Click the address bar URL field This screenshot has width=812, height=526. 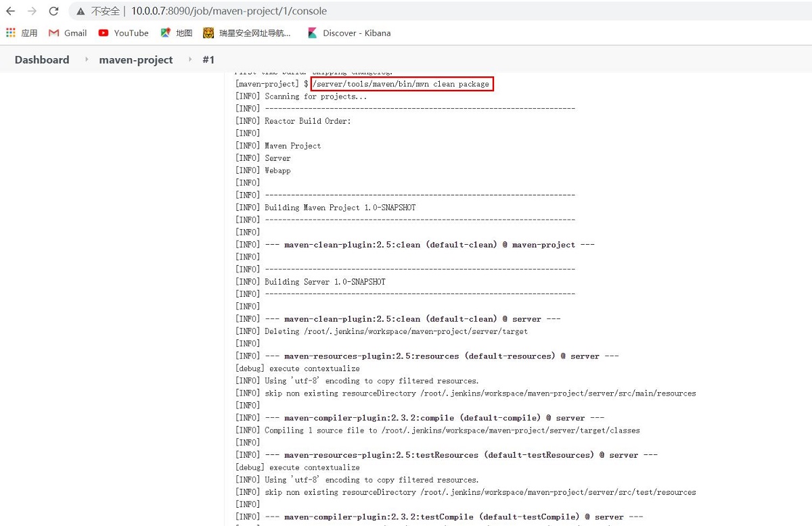[x=229, y=11]
